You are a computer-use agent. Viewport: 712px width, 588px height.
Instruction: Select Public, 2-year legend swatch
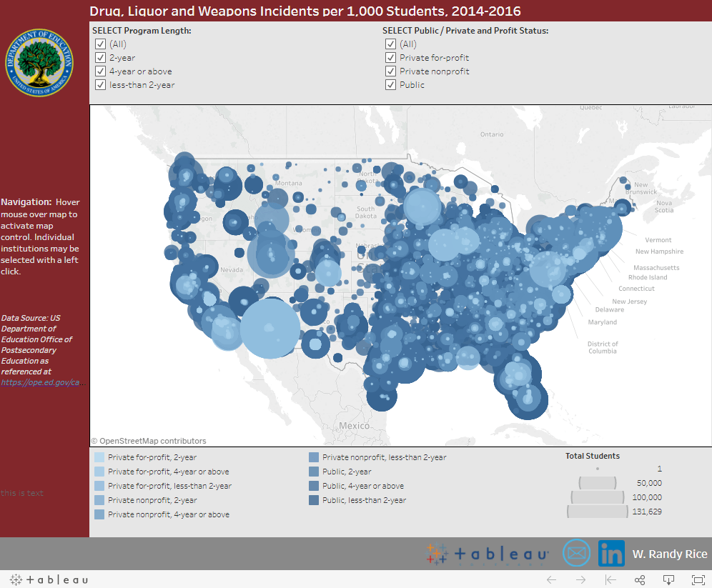[x=313, y=472]
